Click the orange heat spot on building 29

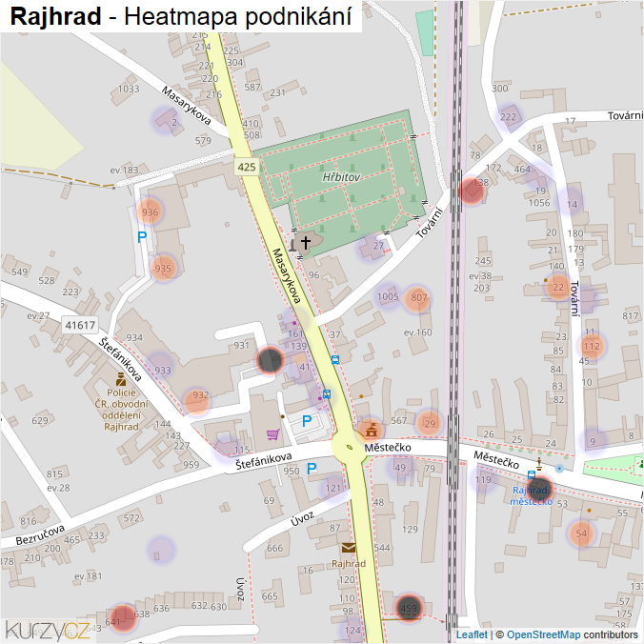[x=429, y=423]
